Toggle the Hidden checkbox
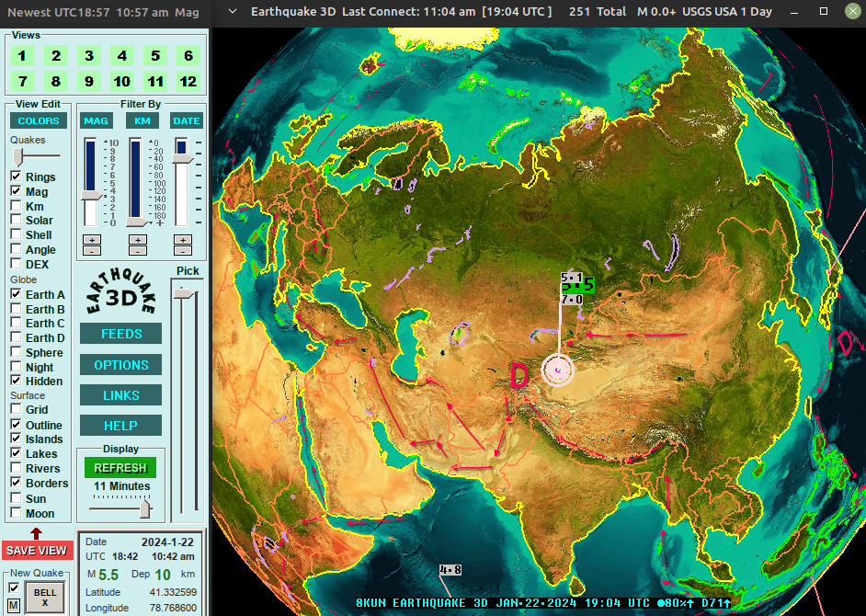 (16, 381)
